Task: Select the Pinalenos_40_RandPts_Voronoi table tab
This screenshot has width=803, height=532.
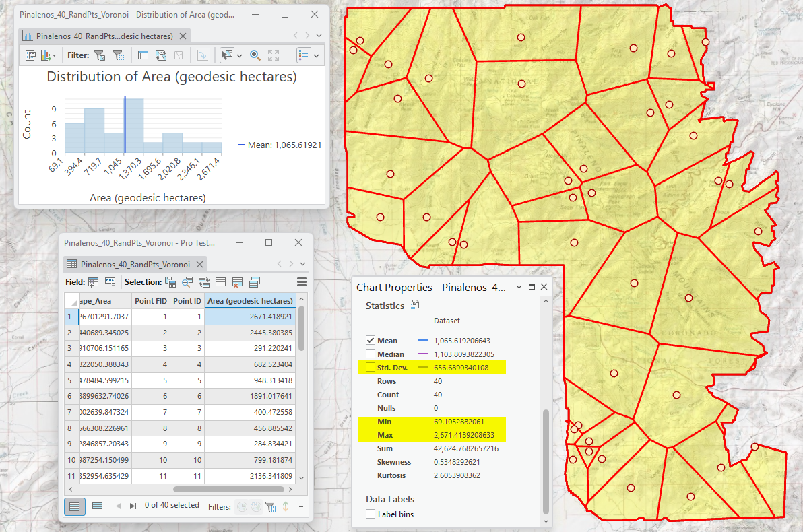Action: pos(135,264)
